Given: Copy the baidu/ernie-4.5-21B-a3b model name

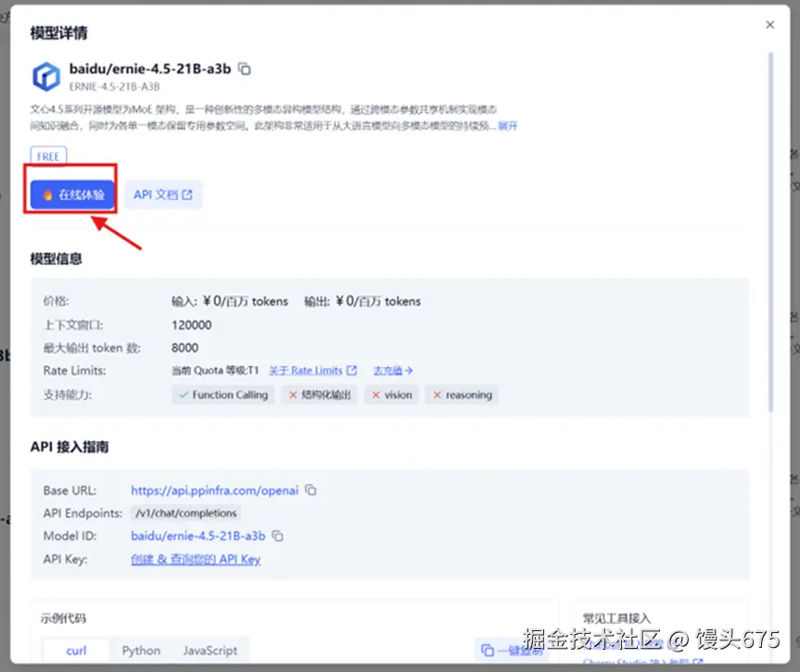Looking at the screenshot, I should (245, 69).
